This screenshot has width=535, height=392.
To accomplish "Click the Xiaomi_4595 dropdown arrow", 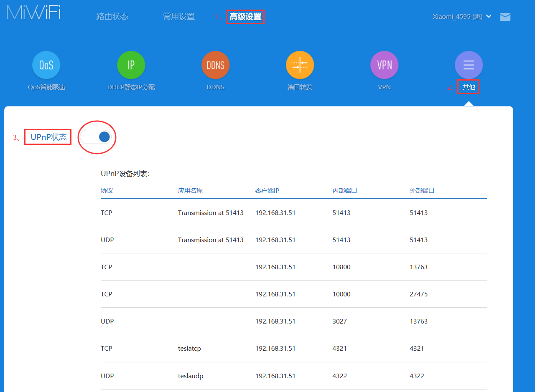I will [489, 16].
